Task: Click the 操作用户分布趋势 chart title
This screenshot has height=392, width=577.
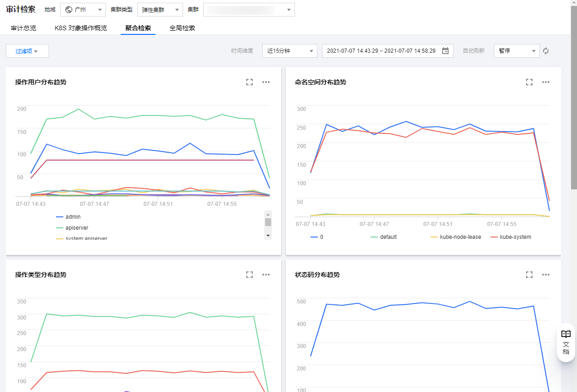Action: [41, 82]
